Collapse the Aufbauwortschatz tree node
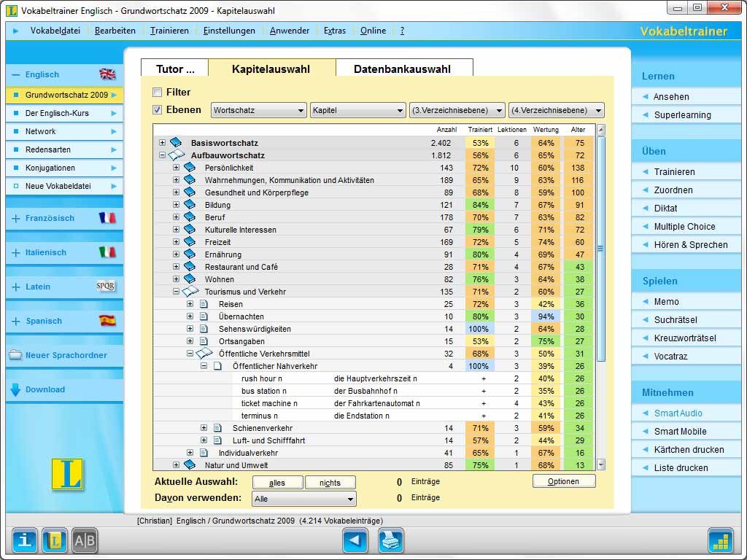747x560 pixels. 162,155
